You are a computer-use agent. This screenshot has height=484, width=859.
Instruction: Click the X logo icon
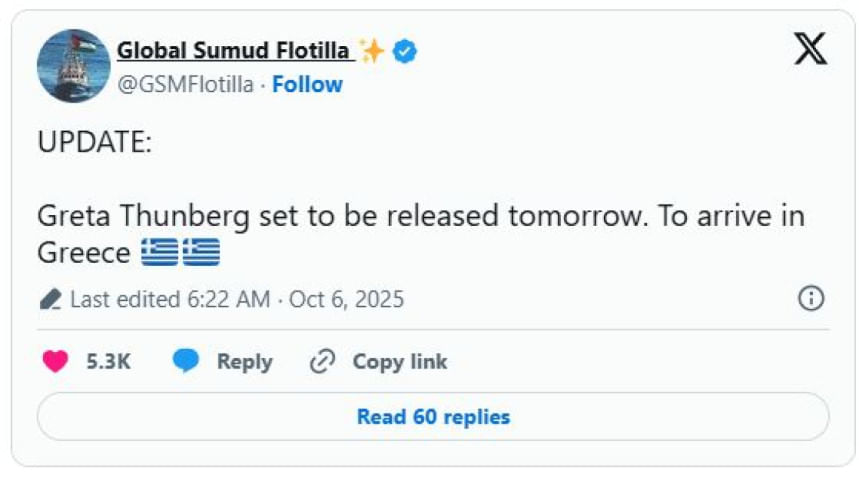[810, 49]
